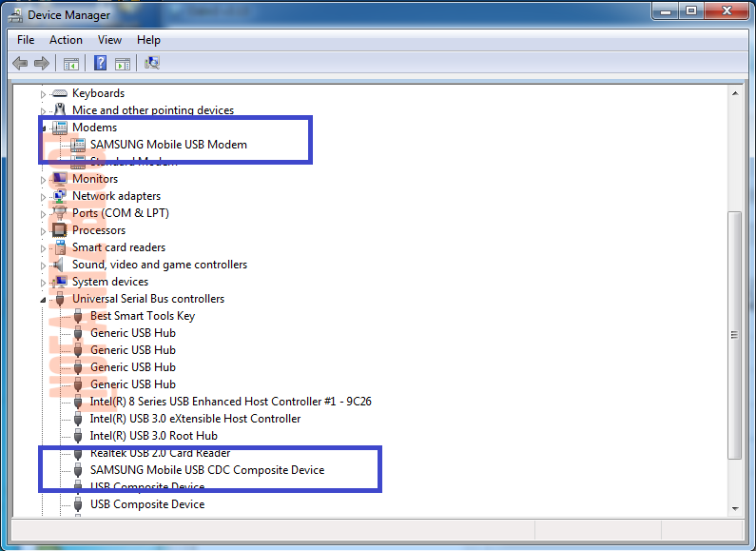Click the 'Modems' category label

click(94, 128)
